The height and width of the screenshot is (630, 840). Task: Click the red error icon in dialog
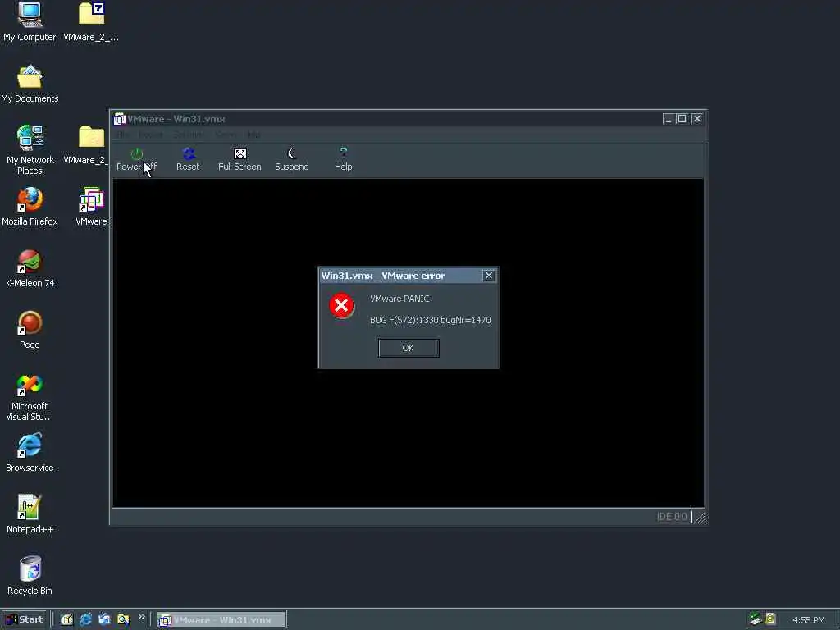341,306
